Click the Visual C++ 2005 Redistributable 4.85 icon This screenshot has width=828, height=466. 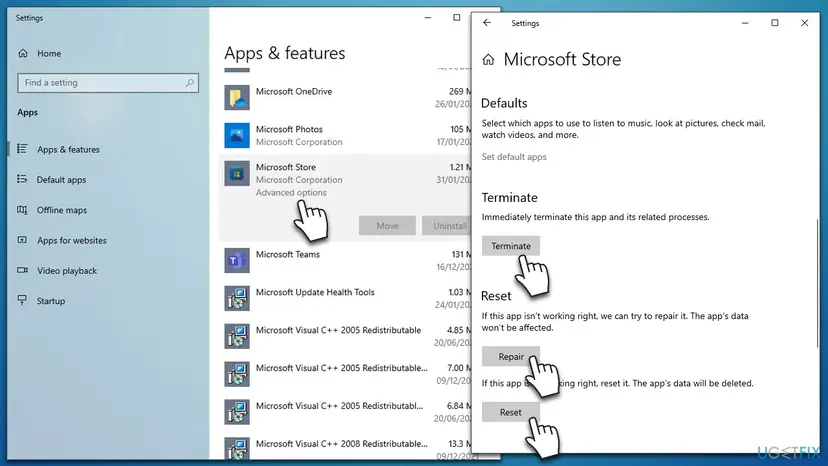coord(237,337)
